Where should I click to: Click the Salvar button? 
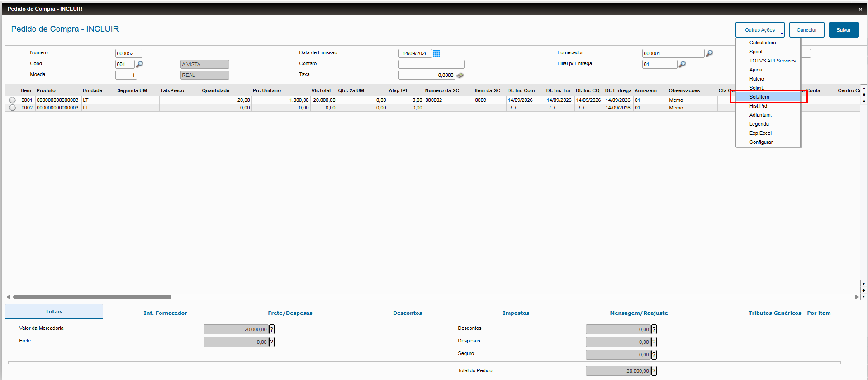[x=844, y=30]
